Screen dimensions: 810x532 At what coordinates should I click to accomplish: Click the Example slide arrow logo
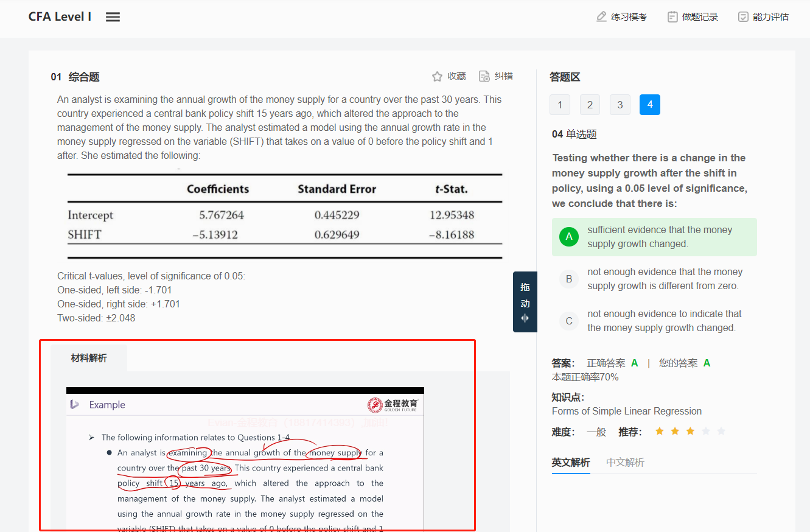click(x=75, y=405)
